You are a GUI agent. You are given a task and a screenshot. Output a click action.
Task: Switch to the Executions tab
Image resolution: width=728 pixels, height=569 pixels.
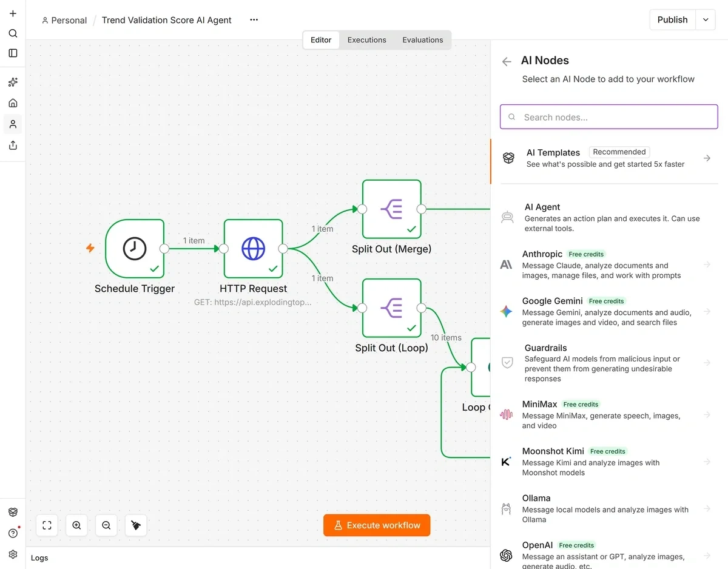[x=366, y=40]
